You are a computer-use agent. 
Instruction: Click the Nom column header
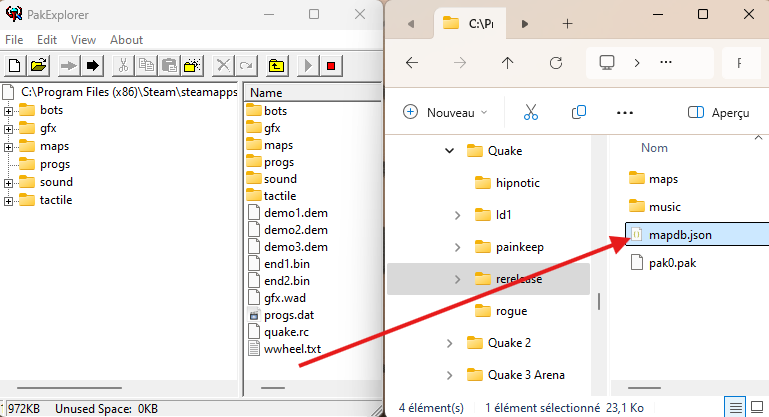[x=654, y=147]
